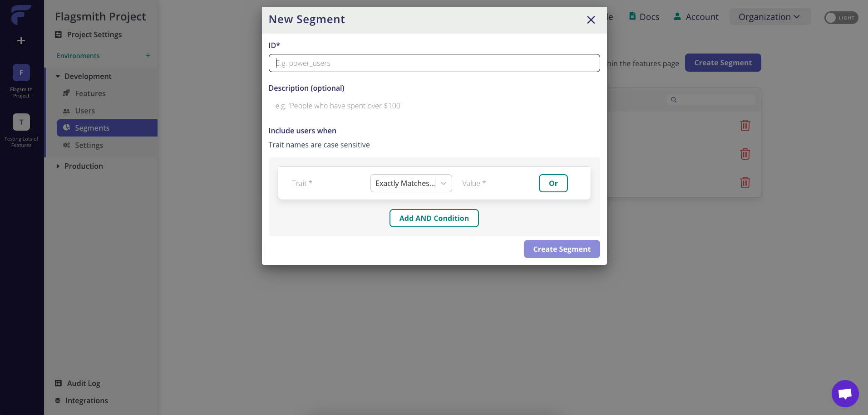Open the Exactly Matches operator dropdown
The width and height of the screenshot is (868, 415).
click(411, 183)
